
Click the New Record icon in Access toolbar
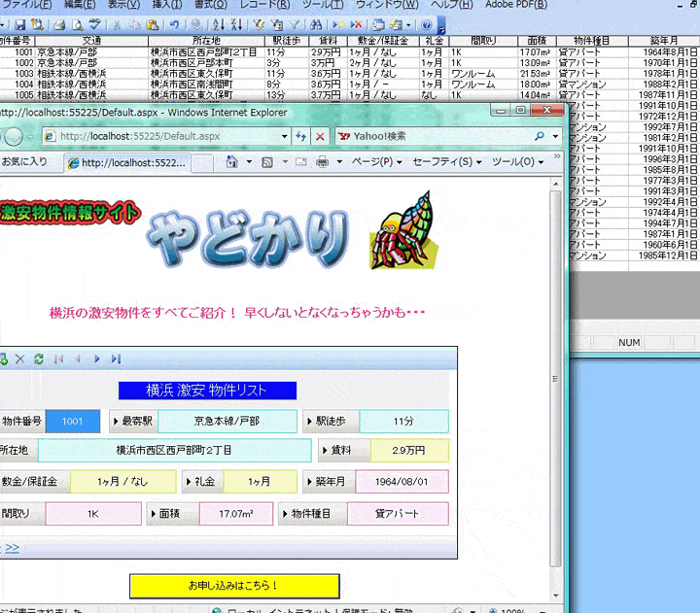coord(338,24)
